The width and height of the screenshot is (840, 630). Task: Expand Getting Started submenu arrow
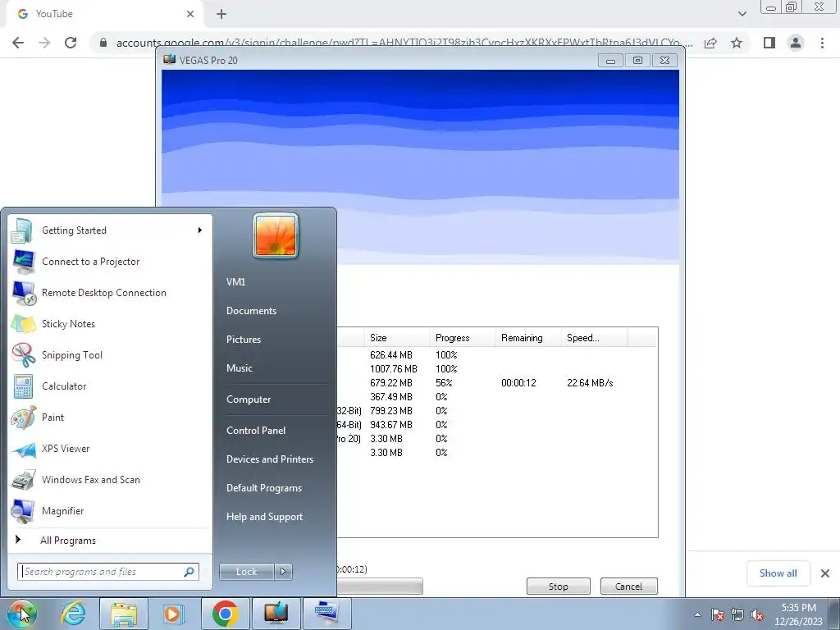click(200, 231)
